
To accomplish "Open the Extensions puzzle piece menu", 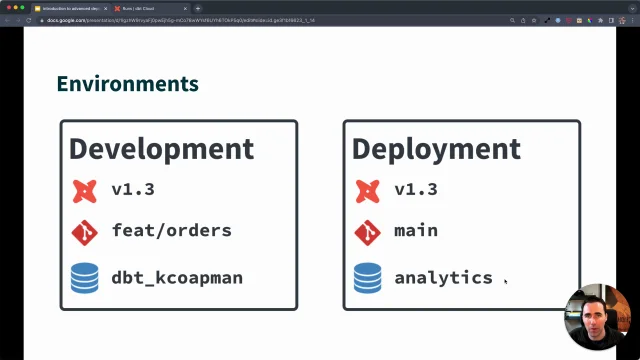I will point(600,20).
